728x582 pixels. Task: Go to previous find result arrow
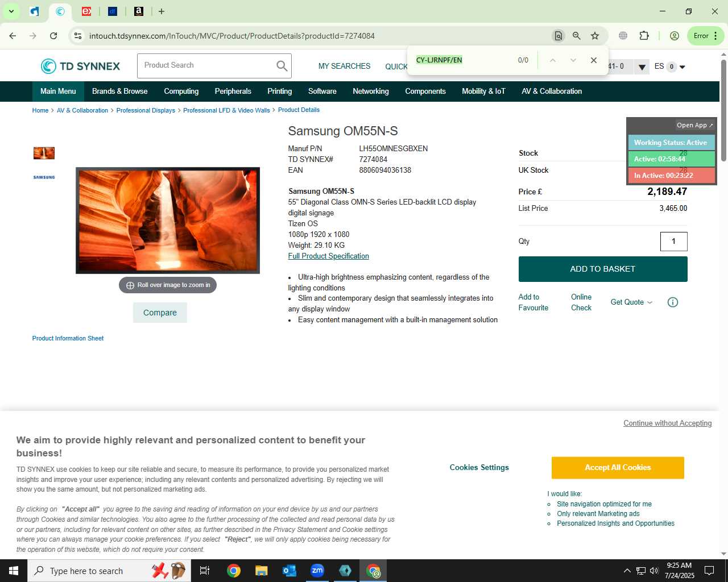[552, 60]
